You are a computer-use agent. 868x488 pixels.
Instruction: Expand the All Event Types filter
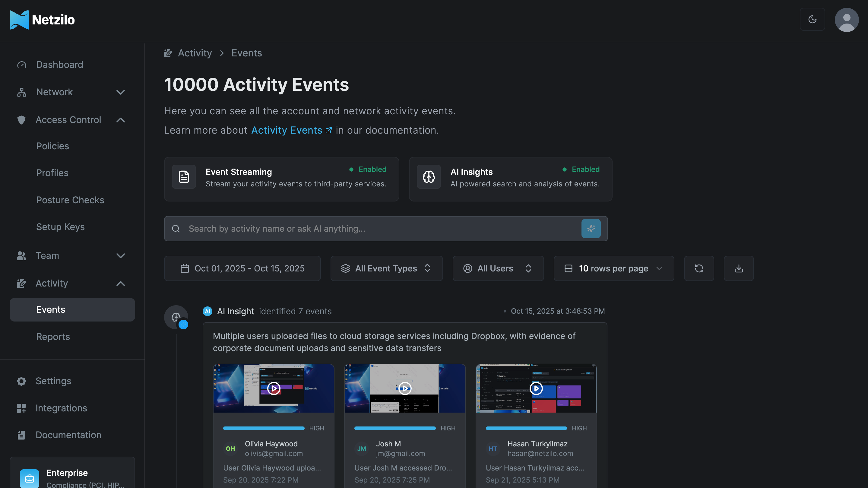386,268
